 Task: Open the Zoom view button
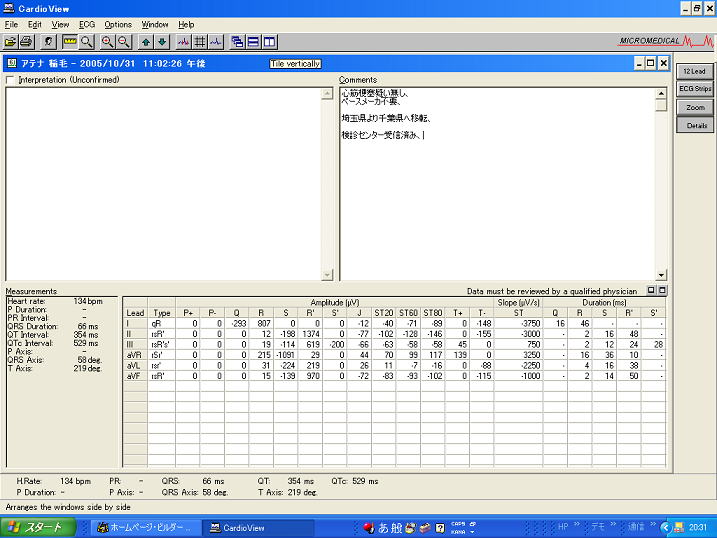[695, 107]
